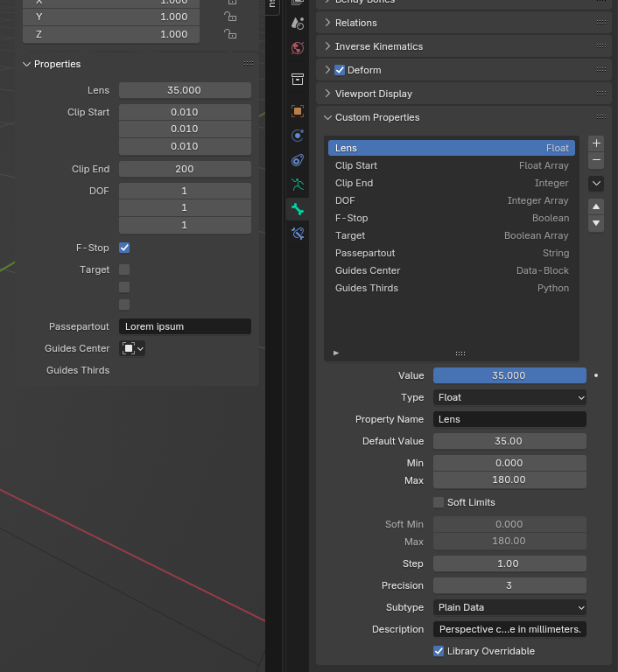618x672 pixels.
Task: Toggle the Deform panel checkbox
Action: (x=340, y=70)
